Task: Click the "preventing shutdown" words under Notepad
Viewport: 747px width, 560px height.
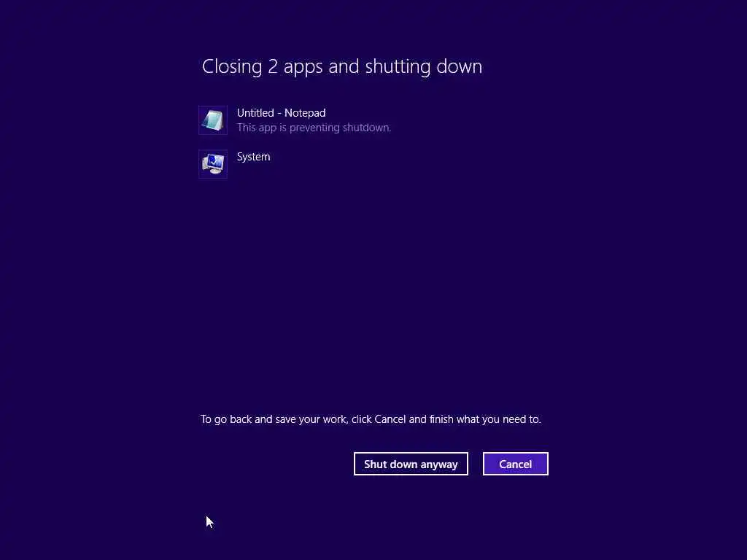Action: click(x=340, y=128)
